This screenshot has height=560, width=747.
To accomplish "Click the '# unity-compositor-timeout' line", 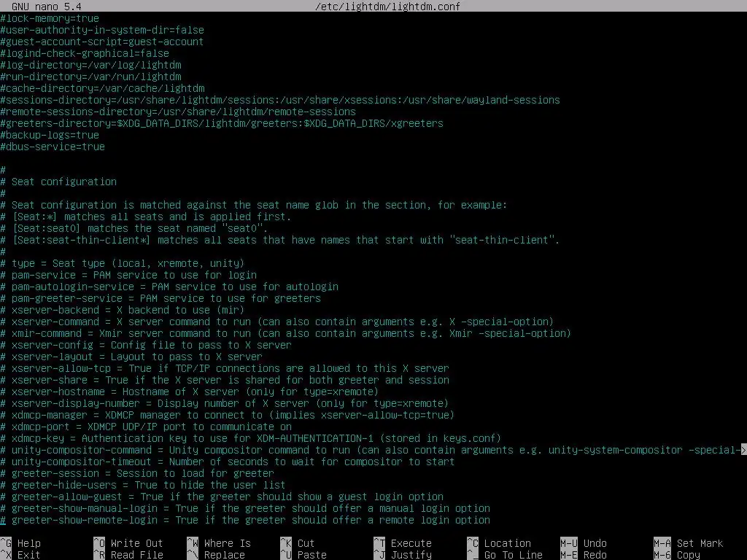I will pos(228,462).
